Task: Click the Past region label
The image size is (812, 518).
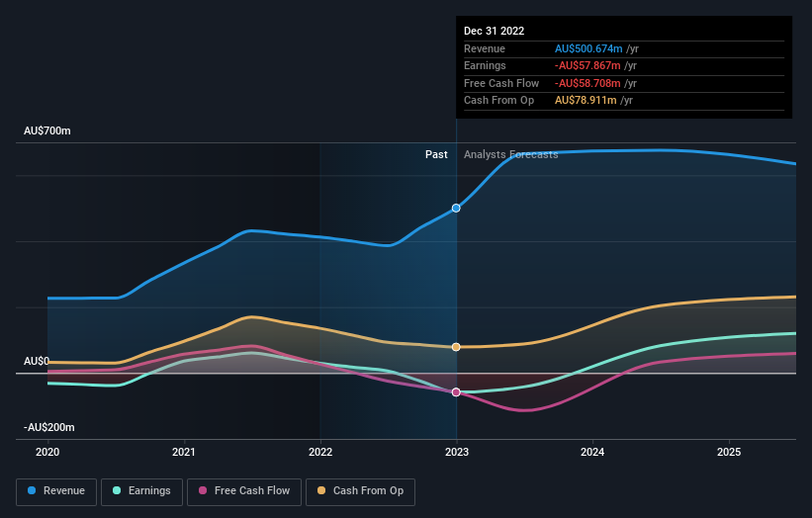Action: click(436, 154)
